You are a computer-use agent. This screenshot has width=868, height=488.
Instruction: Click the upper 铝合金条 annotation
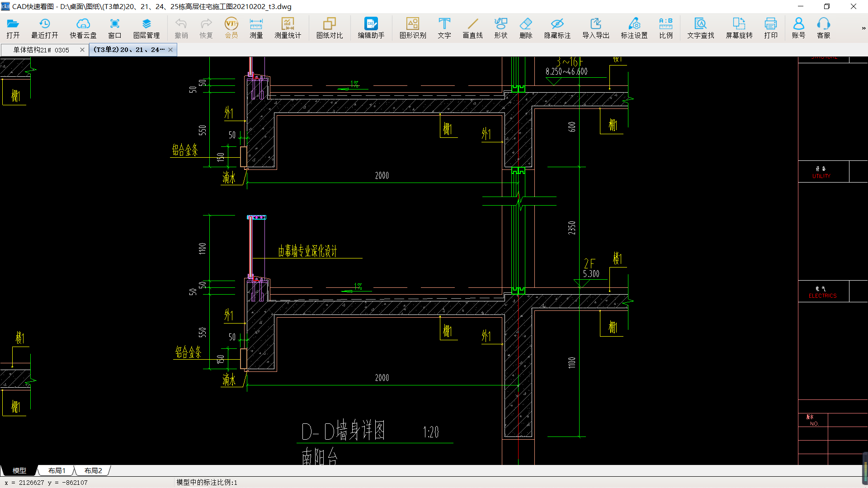(185, 150)
